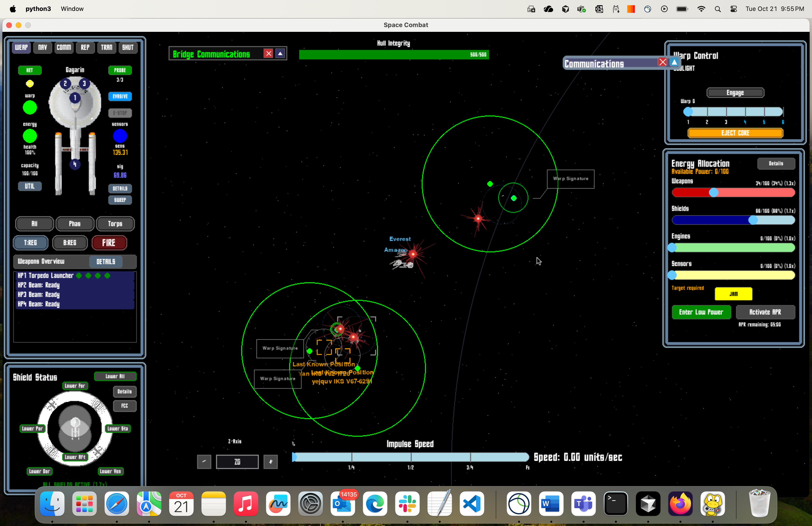812x526 pixels.
Task: Open Terminal from the dock
Action: pos(615,504)
